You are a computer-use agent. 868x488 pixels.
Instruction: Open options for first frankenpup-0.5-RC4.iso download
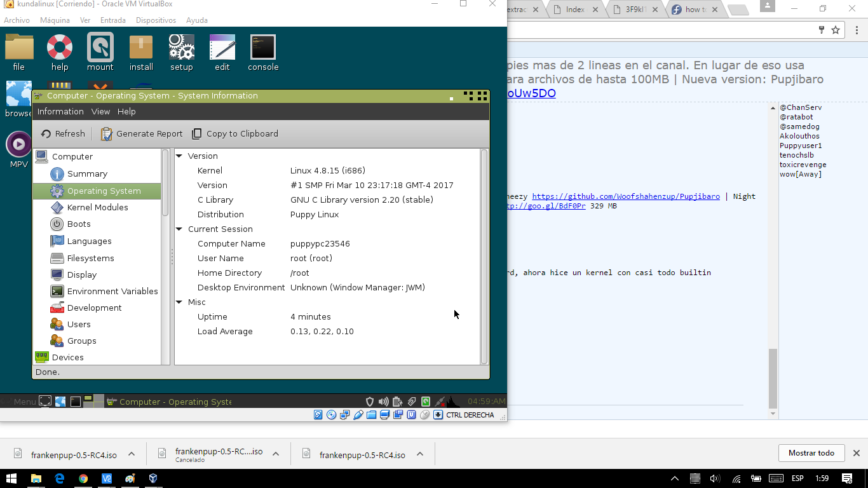click(x=132, y=454)
